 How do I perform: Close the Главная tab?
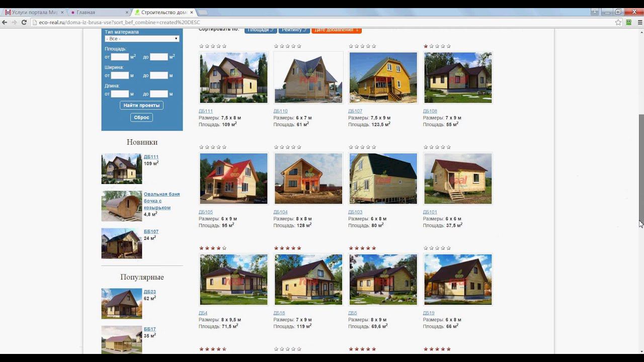click(x=126, y=12)
